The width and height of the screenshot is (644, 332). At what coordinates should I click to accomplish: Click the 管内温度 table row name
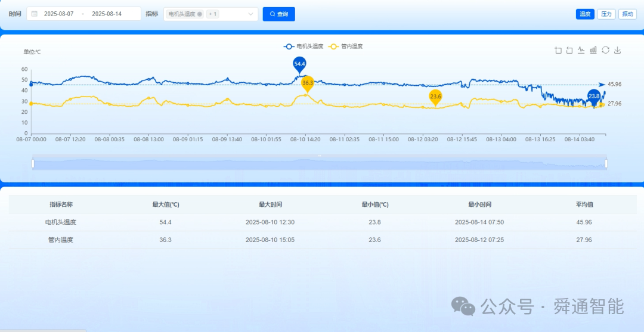click(x=61, y=240)
